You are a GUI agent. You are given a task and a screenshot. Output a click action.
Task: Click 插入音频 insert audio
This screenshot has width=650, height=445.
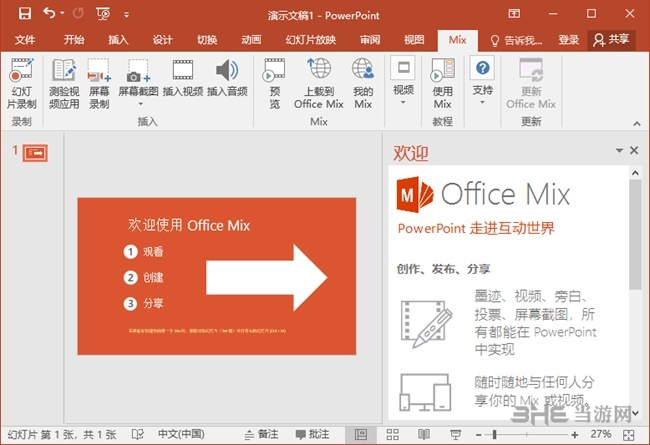point(227,78)
